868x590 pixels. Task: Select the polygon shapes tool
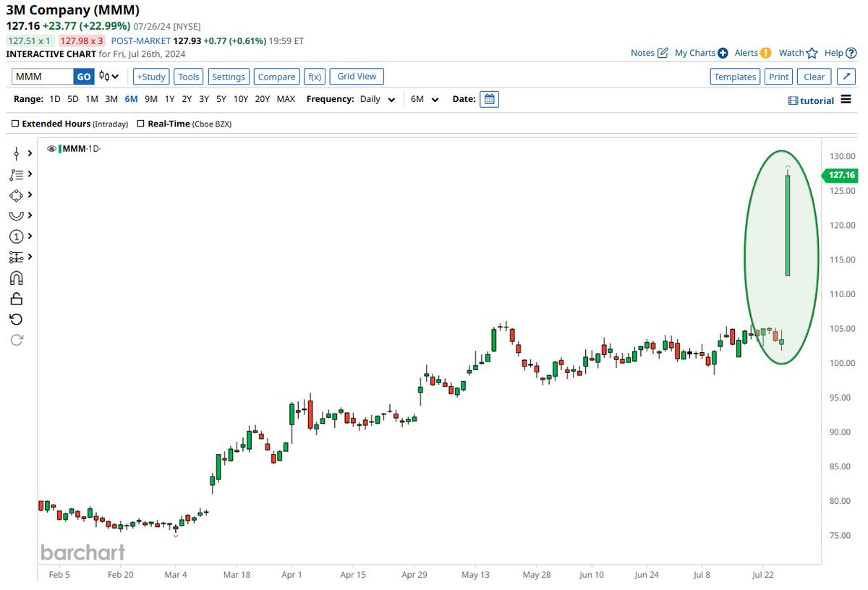point(17,195)
